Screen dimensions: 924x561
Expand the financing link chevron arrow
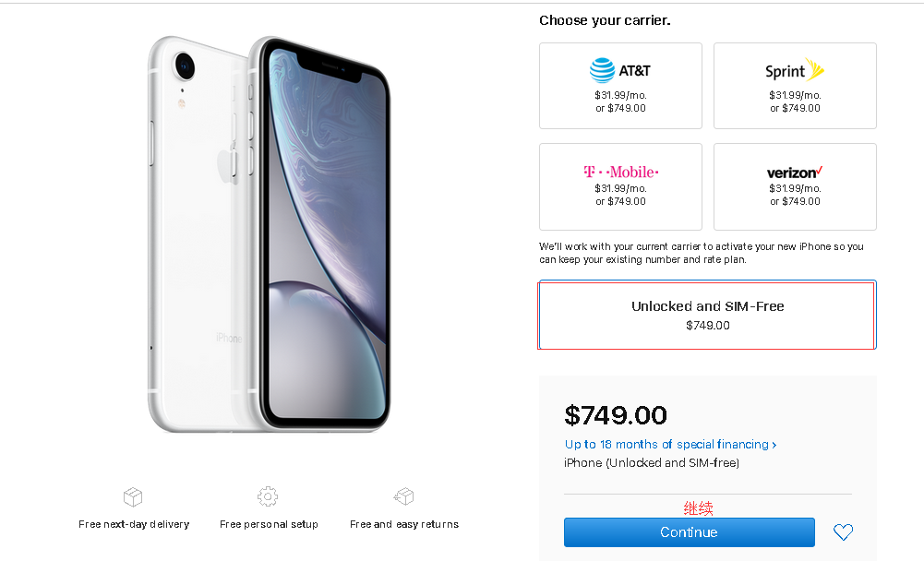click(x=774, y=445)
